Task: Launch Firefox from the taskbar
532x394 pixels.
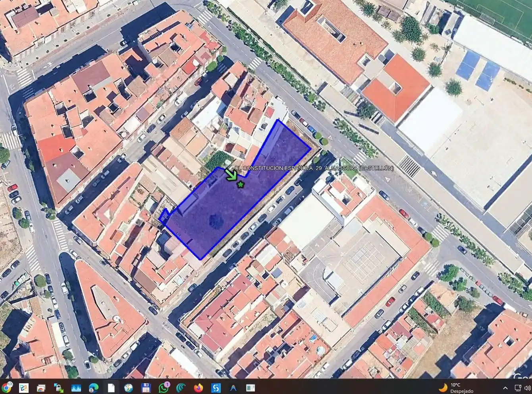Action: pos(199,388)
